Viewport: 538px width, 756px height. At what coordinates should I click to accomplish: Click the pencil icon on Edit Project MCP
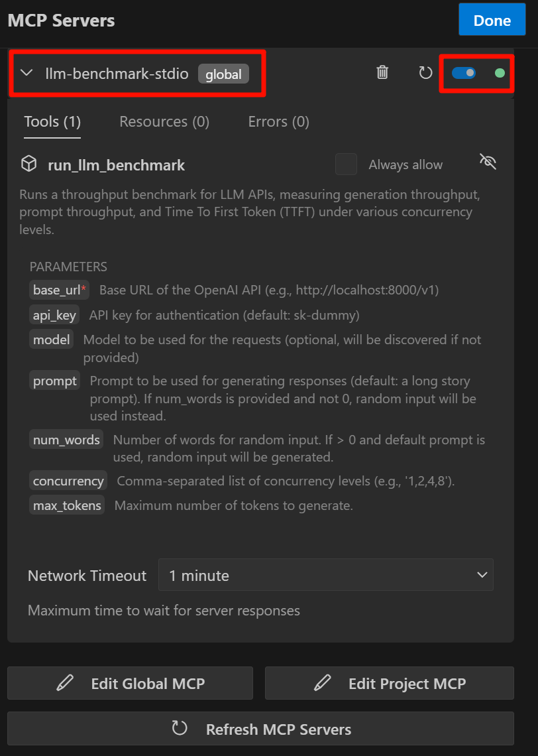[323, 683]
